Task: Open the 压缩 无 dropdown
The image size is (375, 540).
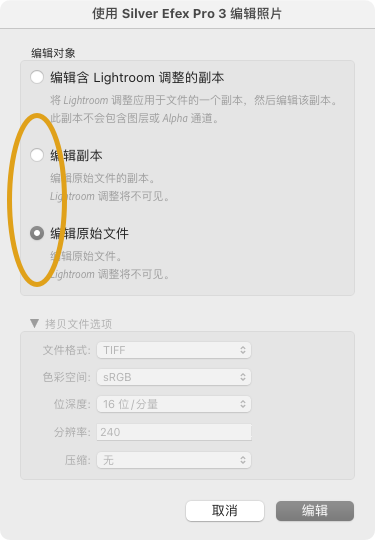Action: (x=174, y=460)
